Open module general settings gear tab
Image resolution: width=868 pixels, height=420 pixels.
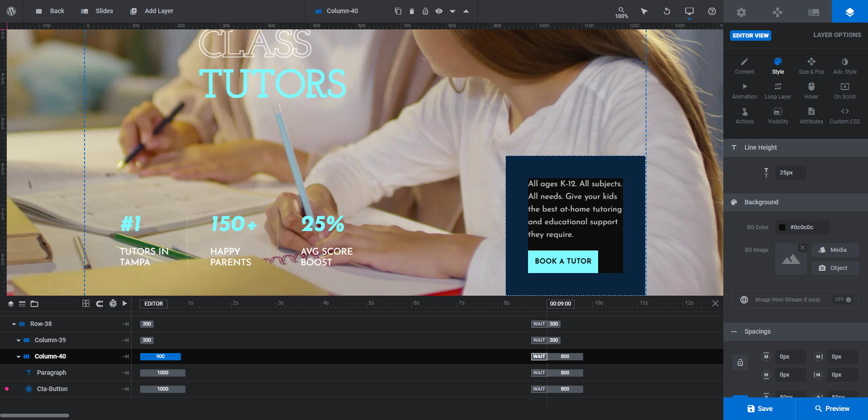(741, 12)
